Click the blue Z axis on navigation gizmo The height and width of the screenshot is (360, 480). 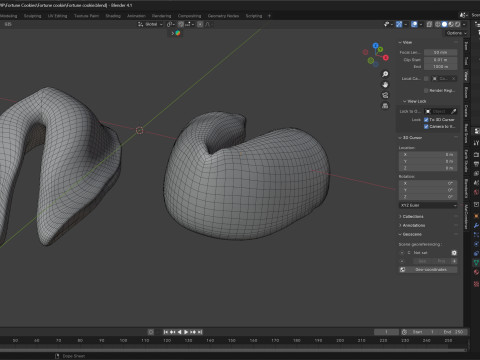(x=376, y=46)
